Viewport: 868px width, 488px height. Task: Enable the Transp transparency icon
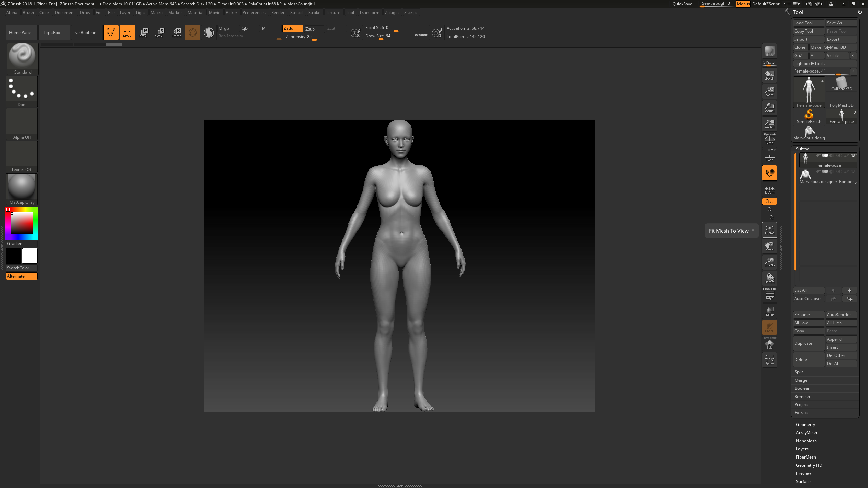[769, 311]
